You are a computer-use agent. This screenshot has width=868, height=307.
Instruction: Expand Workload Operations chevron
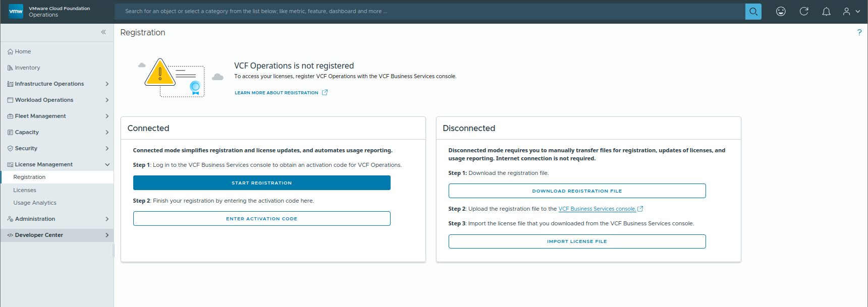pos(107,100)
